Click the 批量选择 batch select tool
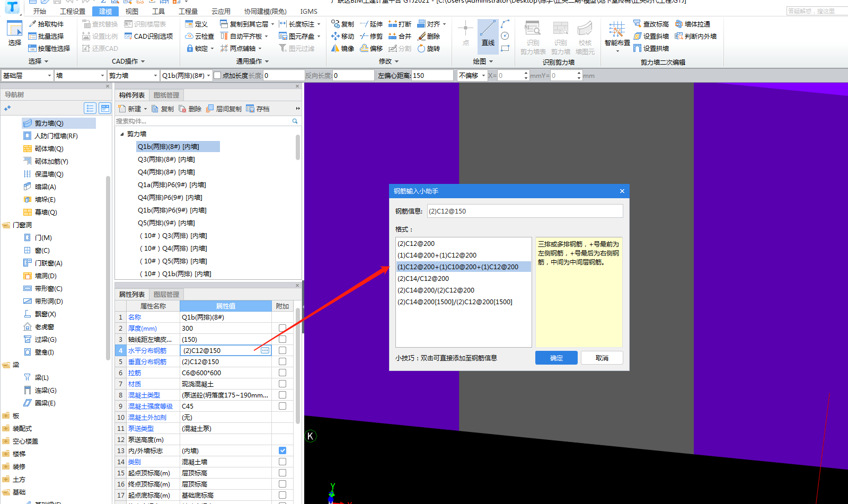This screenshot has width=848, height=504. tap(46, 36)
